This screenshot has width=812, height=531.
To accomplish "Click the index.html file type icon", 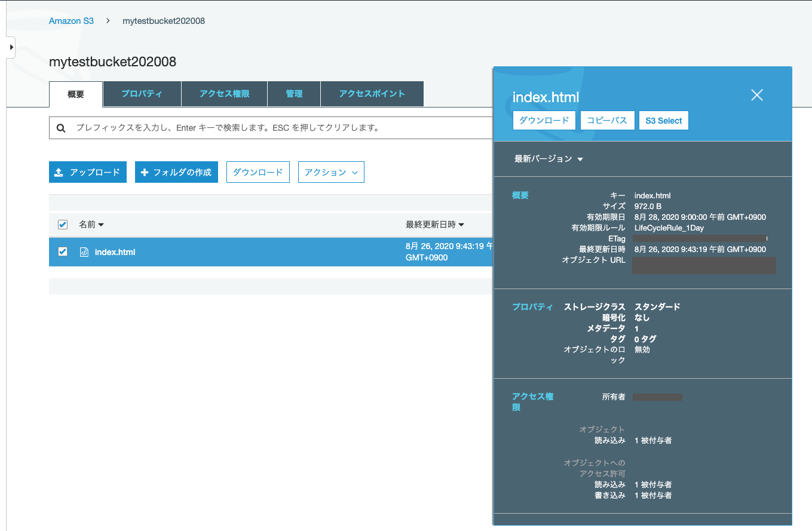I will (84, 251).
